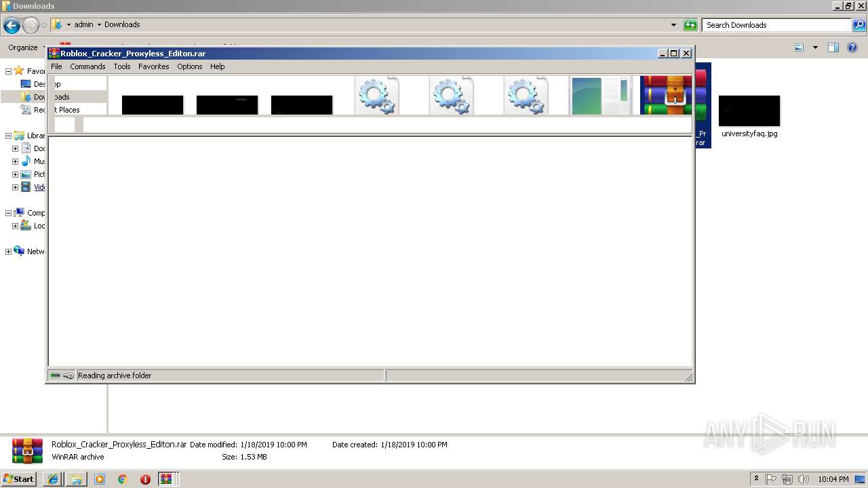Open the view options dropdown arrow
Viewport: 868px width, 488px height.
pyautogui.click(x=814, y=47)
